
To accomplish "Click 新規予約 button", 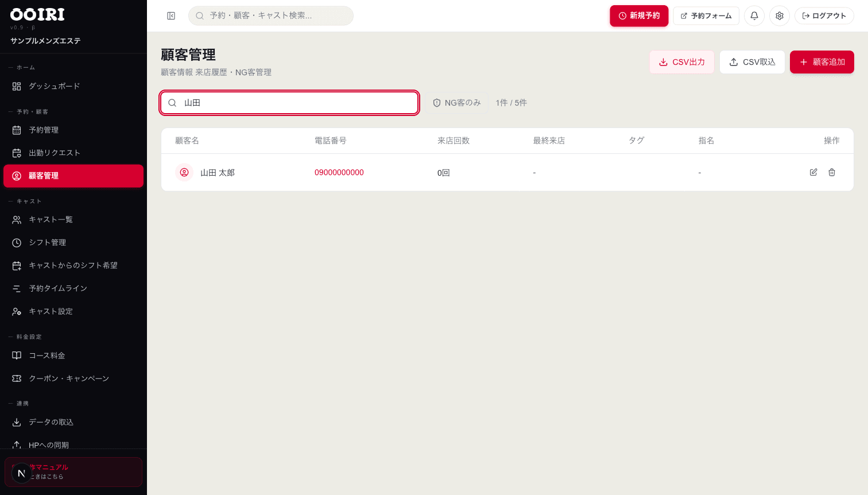I will click(639, 16).
